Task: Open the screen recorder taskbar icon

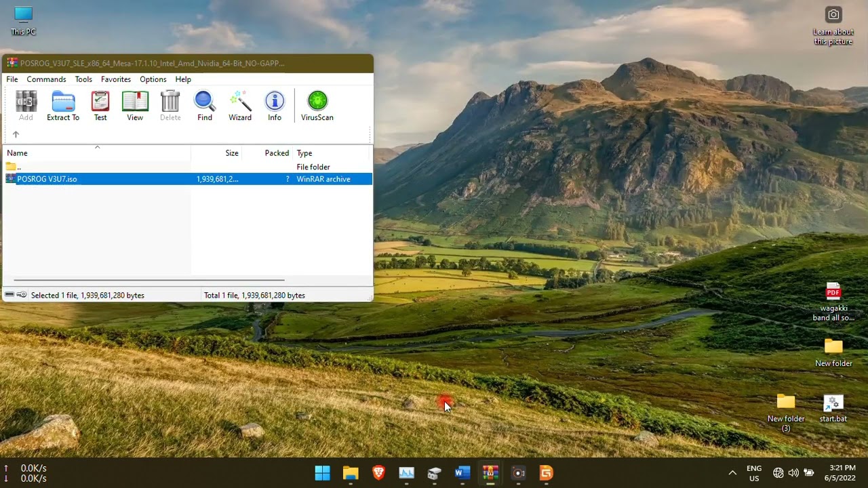Action: [x=519, y=473]
